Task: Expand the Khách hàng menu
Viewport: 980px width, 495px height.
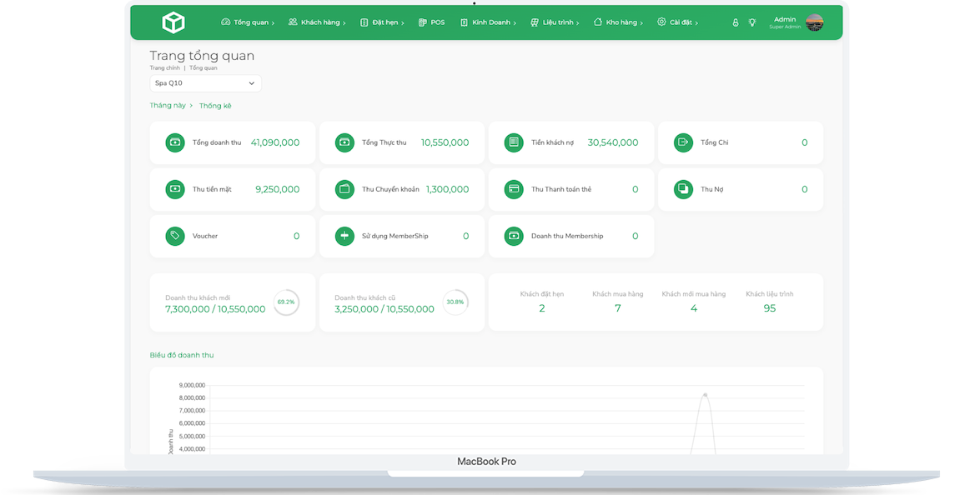Action: click(x=317, y=22)
